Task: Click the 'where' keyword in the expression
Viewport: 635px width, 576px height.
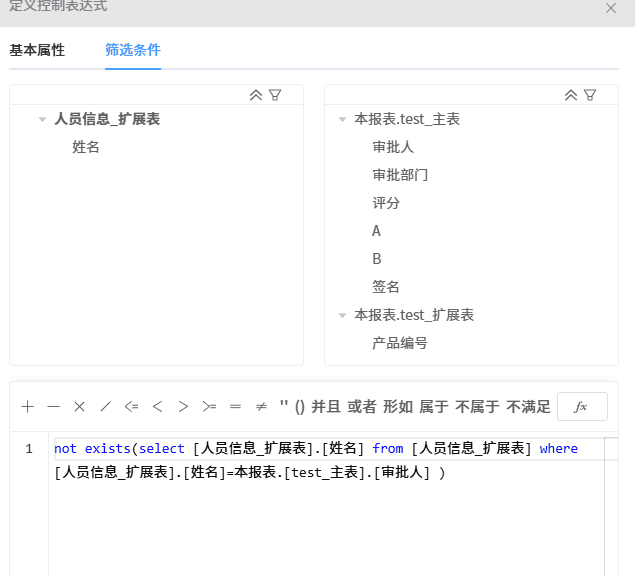Action: pos(558,449)
